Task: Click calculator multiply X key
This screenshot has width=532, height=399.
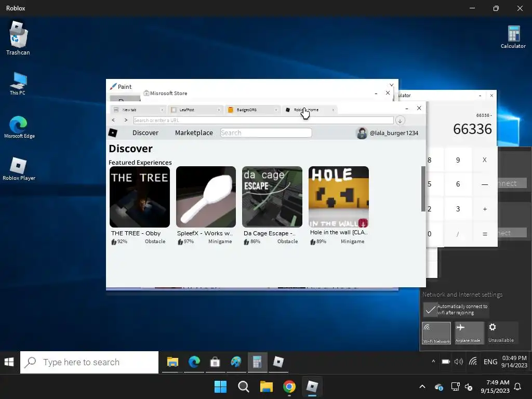Action: (x=485, y=159)
